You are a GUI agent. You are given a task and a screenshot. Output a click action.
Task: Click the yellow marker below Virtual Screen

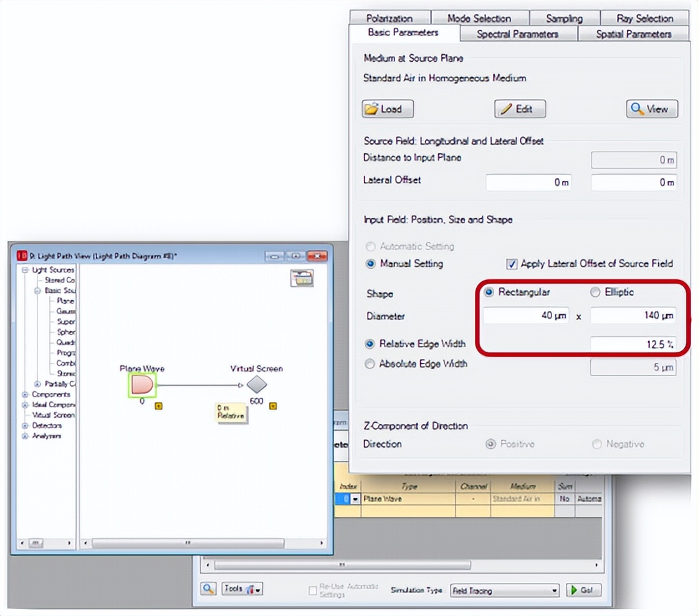click(272, 406)
